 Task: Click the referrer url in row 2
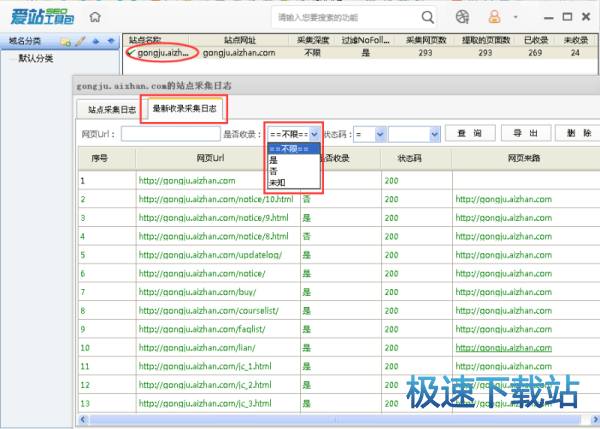pyautogui.click(x=504, y=199)
